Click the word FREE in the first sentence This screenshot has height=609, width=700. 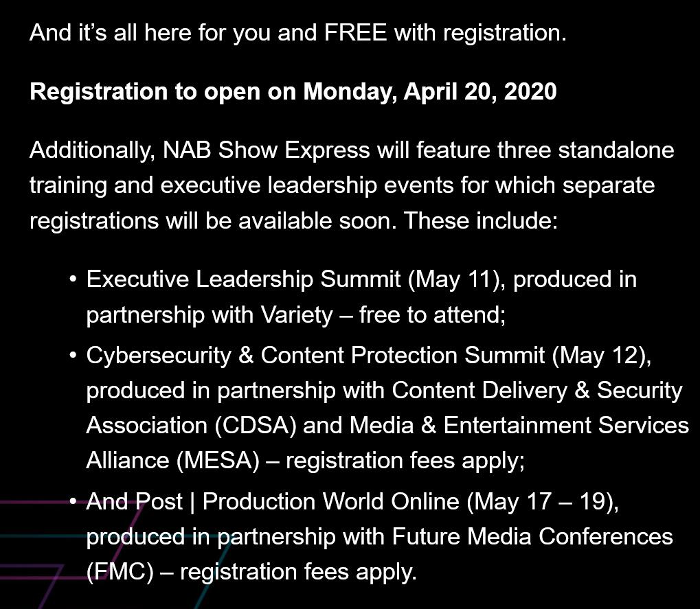click(355, 33)
